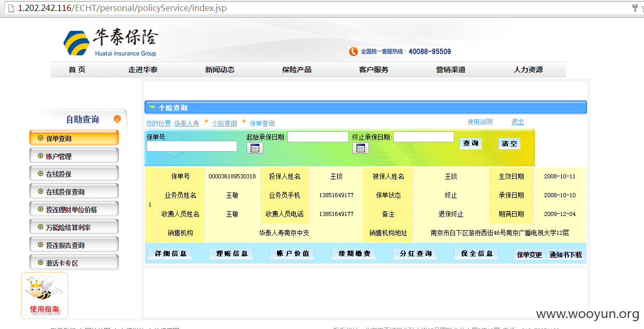Click the sales organization address cell
The width and height of the screenshot is (644, 329).
click(x=499, y=233)
